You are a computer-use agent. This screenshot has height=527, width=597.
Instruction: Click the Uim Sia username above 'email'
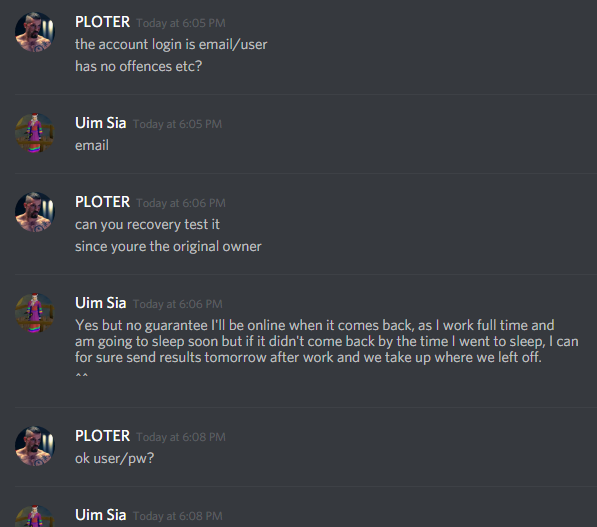pyautogui.click(x=101, y=123)
